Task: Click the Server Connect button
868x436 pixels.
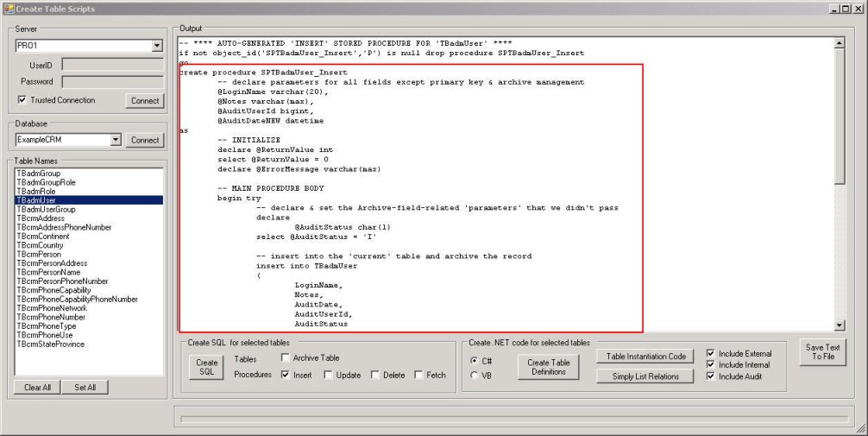Action: point(145,100)
